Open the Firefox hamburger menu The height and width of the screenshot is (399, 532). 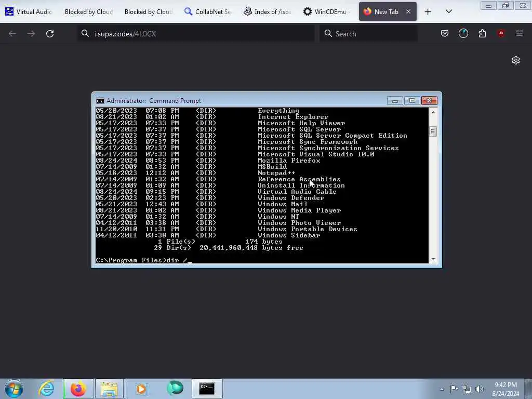[x=520, y=33]
